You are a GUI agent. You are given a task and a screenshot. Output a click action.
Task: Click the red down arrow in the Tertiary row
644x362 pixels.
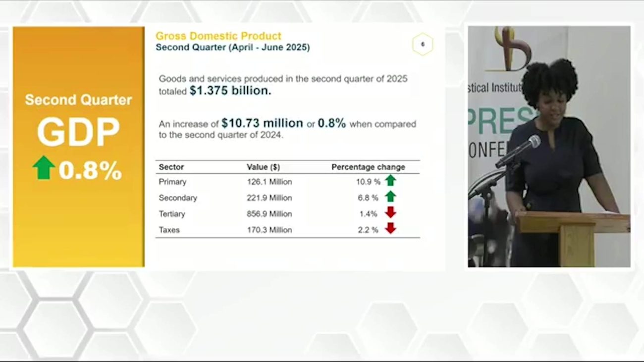[x=390, y=213]
